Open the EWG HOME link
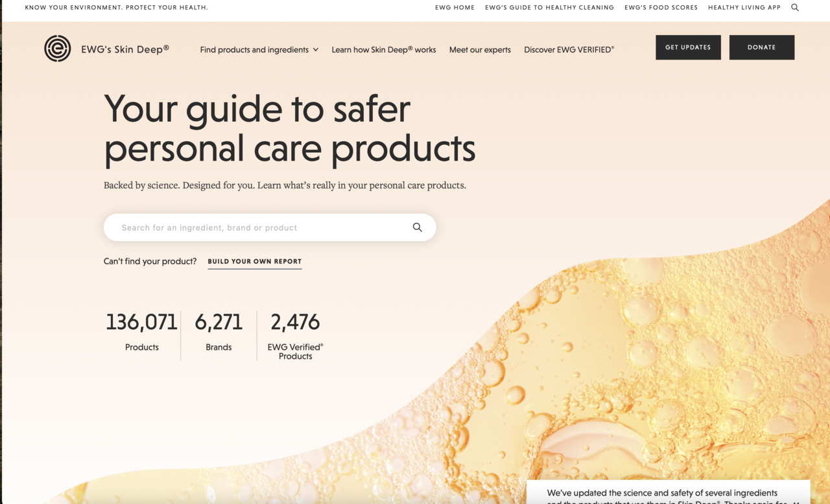830x504 pixels. pyautogui.click(x=455, y=8)
